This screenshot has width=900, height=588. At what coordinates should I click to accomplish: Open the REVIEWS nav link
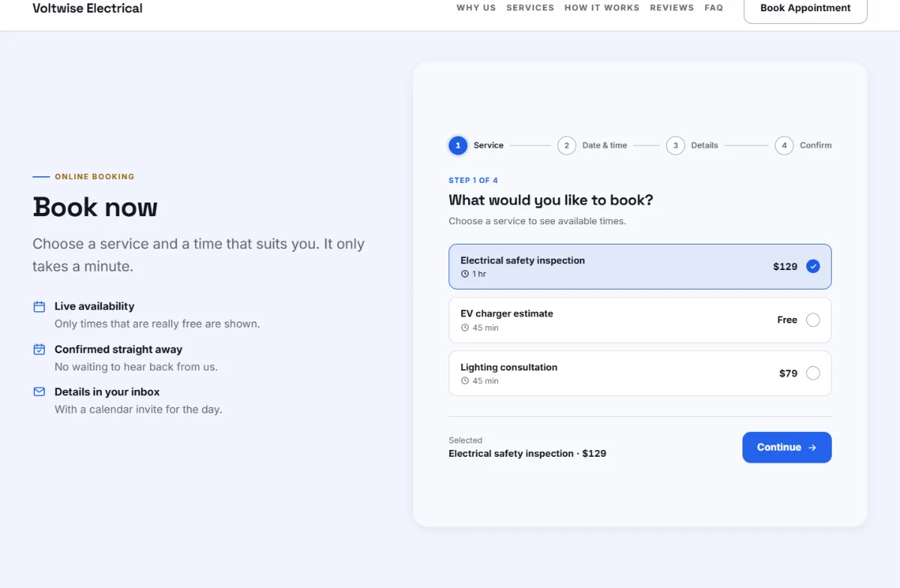click(672, 7)
